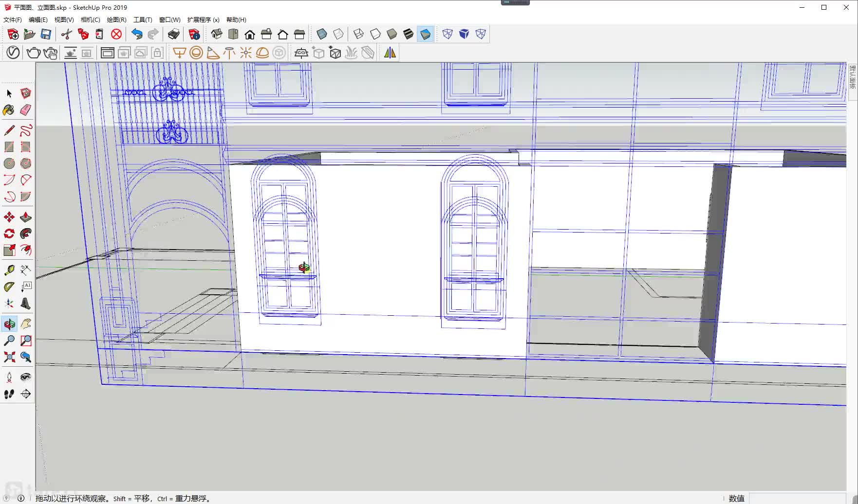Image resolution: width=858 pixels, height=504 pixels.
Task: Choose the Zoom Window tool
Action: [x=26, y=341]
